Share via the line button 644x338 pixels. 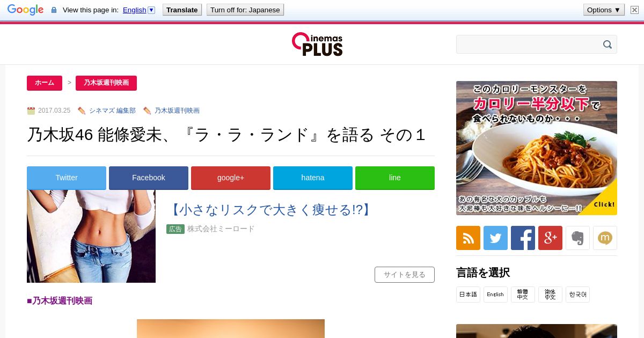coord(395,178)
